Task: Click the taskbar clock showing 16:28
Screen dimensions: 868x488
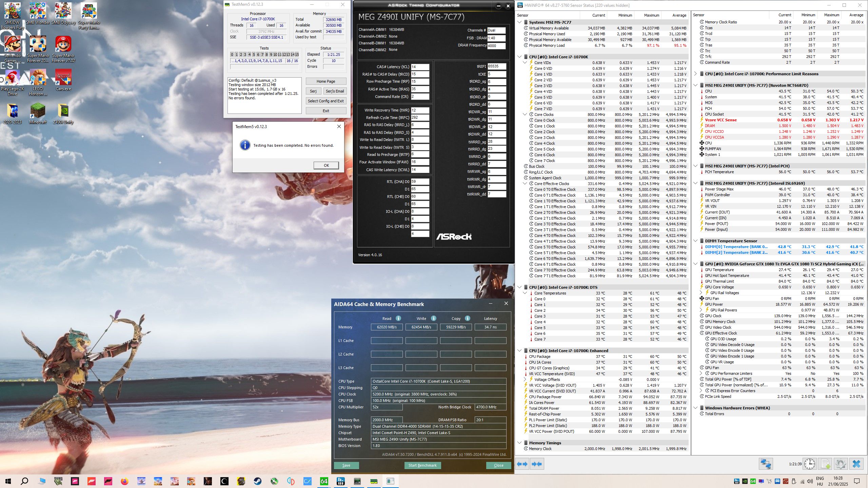Action: pyautogui.click(x=838, y=481)
